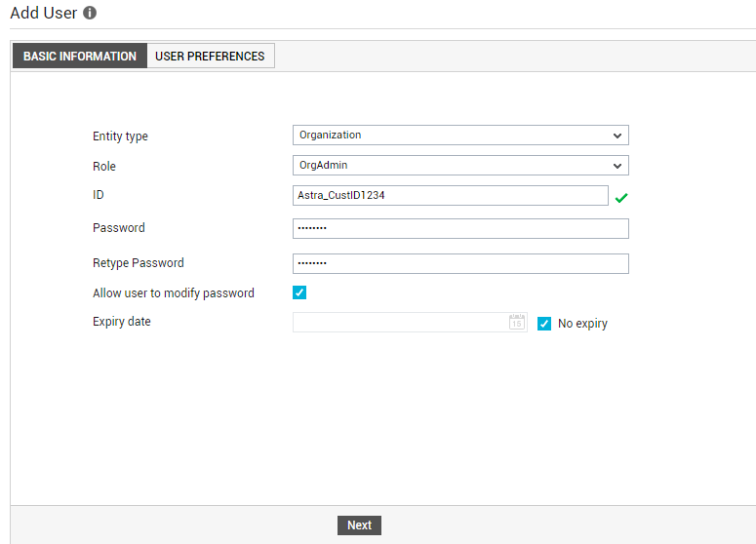The width and height of the screenshot is (756, 544).
Task: Open the Organization entity type combo box
Action: [x=460, y=136]
